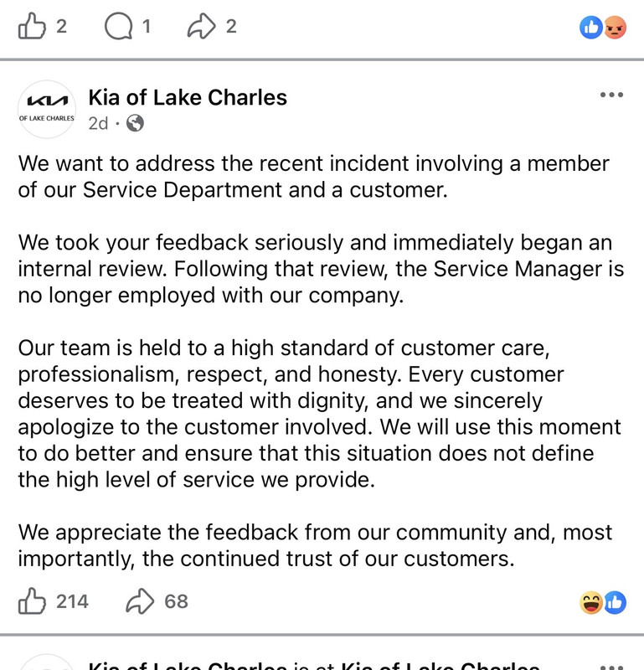Check public globe privacy icon

[x=135, y=123]
